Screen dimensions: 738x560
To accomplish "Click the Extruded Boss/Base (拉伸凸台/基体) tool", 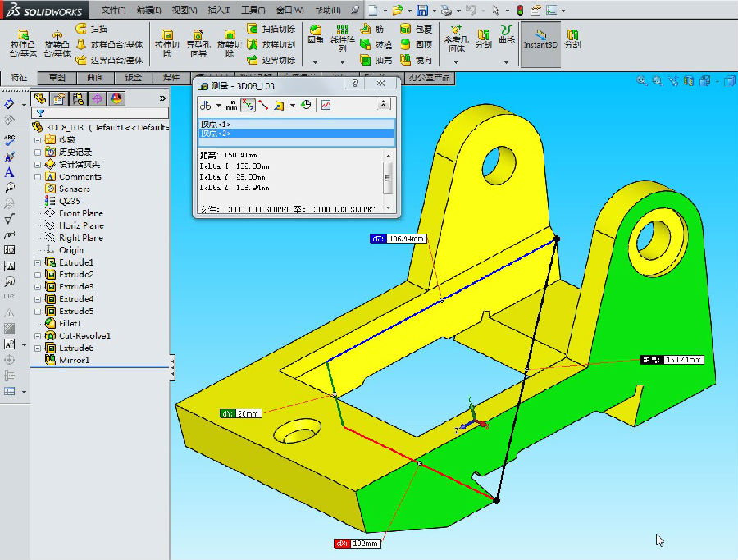I will tap(23, 43).
